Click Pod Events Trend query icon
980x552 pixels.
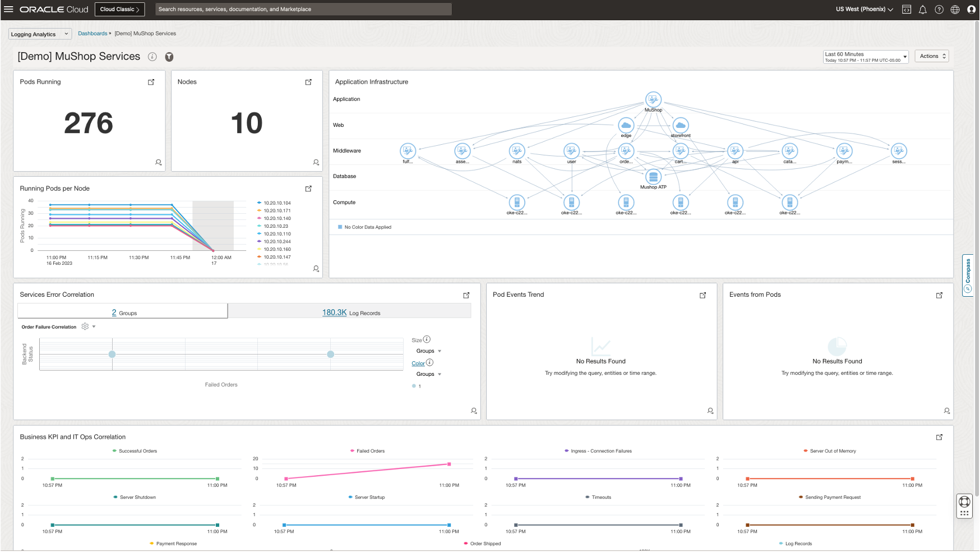[711, 411]
